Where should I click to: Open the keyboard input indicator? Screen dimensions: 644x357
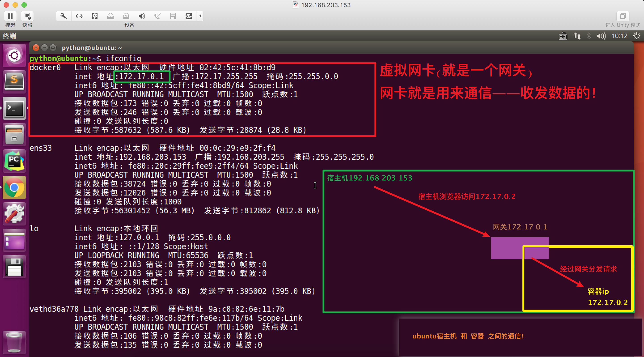tap(563, 36)
